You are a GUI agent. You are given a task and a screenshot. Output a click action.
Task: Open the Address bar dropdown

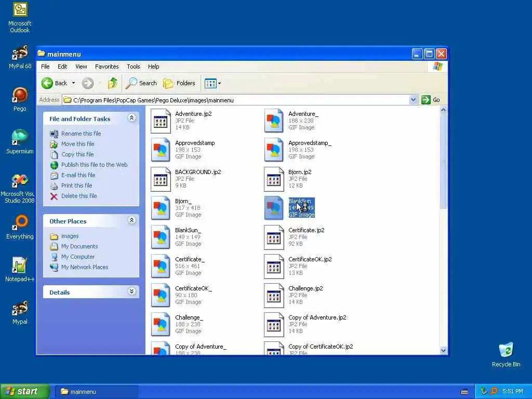coord(413,100)
